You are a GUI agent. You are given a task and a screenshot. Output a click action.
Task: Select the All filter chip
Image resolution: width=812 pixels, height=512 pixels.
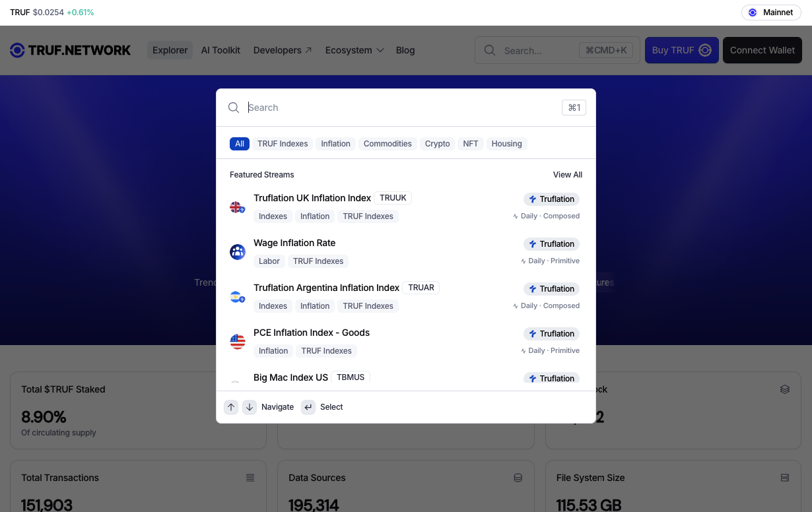[239, 144]
